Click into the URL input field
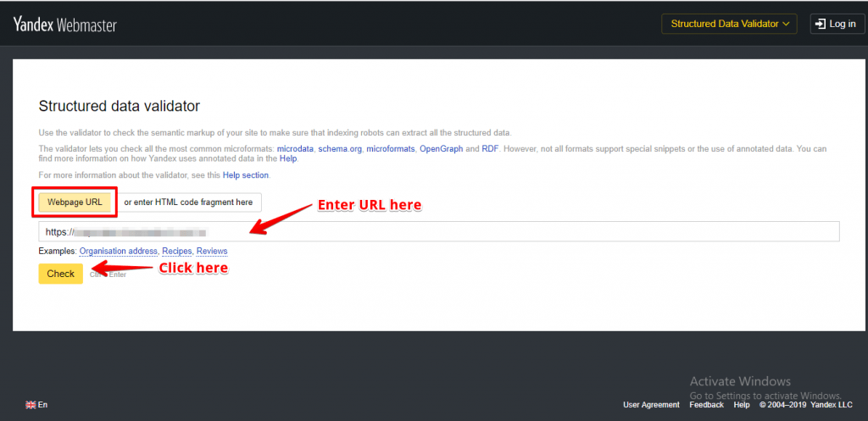The width and height of the screenshot is (868, 421). tap(439, 231)
